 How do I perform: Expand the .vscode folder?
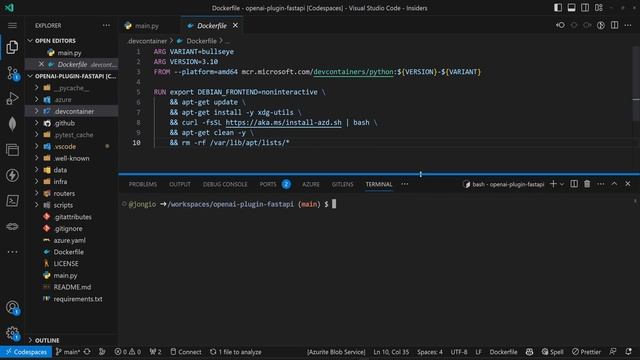tap(72, 146)
